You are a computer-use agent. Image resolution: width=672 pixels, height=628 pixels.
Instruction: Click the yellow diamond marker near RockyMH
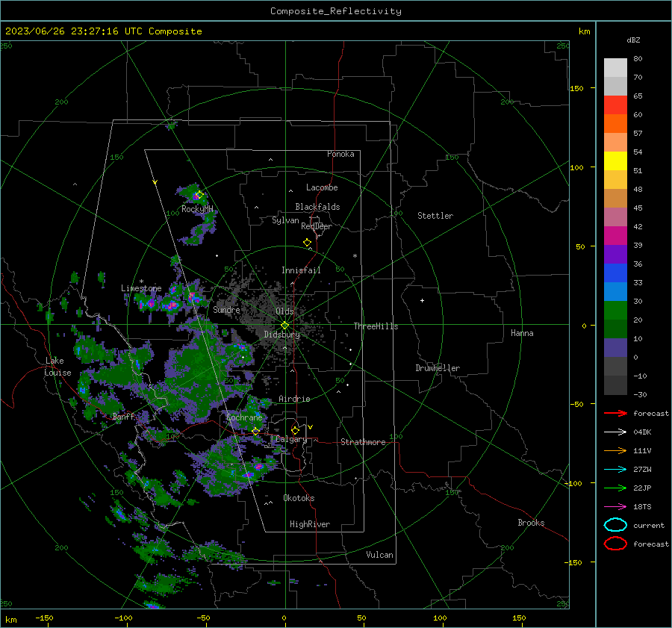pos(199,195)
